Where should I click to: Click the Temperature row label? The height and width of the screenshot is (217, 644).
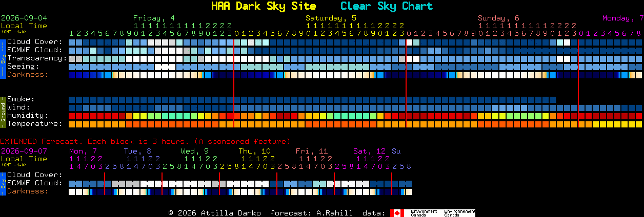point(35,123)
